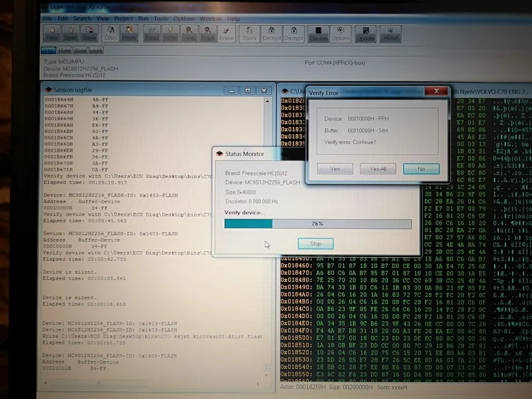This screenshot has width=532, height=399.
Task: Close the Verify Error dialog
Action: pos(436,91)
